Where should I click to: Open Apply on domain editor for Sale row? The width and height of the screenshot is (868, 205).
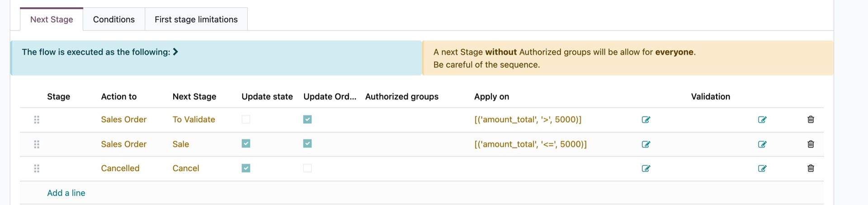tap(646, 144)
